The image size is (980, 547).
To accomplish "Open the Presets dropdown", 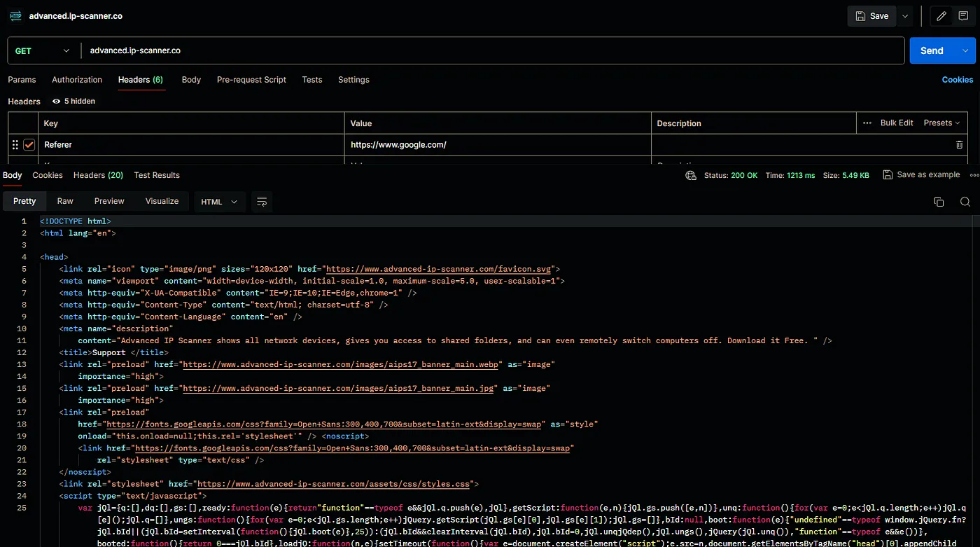I will click(941, 123).
